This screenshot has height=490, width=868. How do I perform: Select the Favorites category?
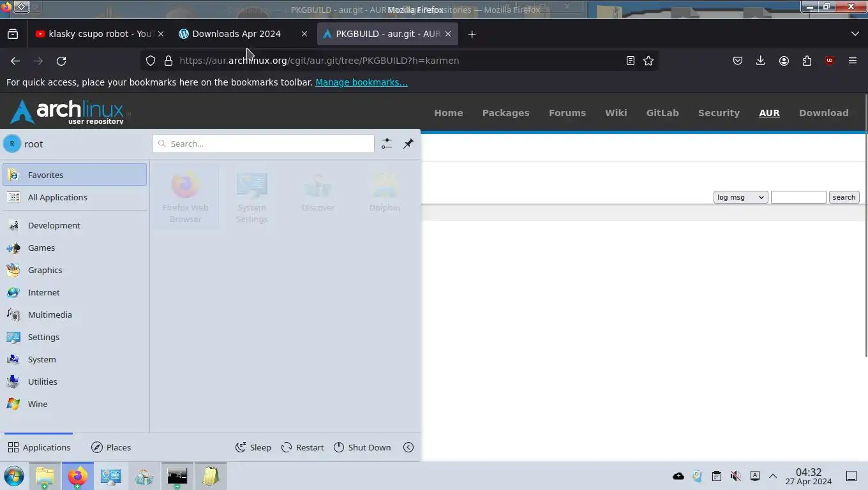point(75,175)
